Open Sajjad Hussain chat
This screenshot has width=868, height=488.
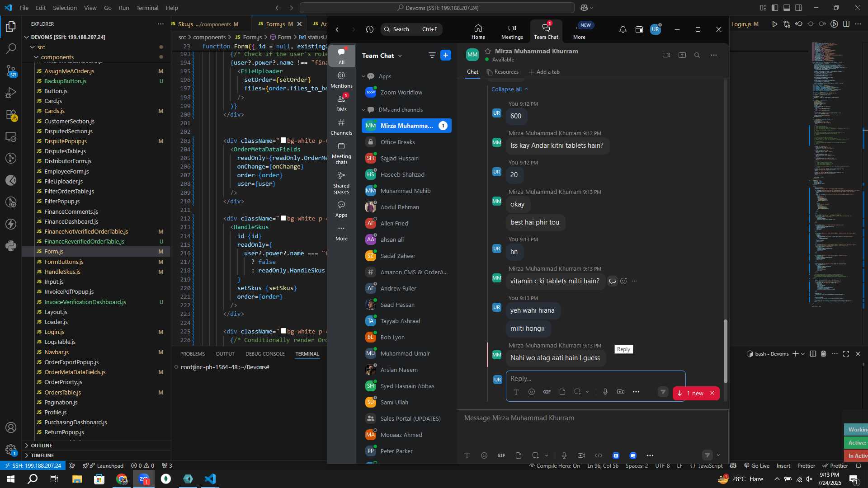pyautogui.click(x=406, y=158)
